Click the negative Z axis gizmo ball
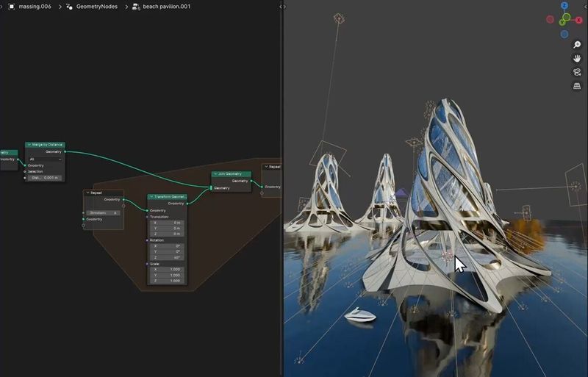The height and width of the screenshot is (377, 588). point(564,34)
